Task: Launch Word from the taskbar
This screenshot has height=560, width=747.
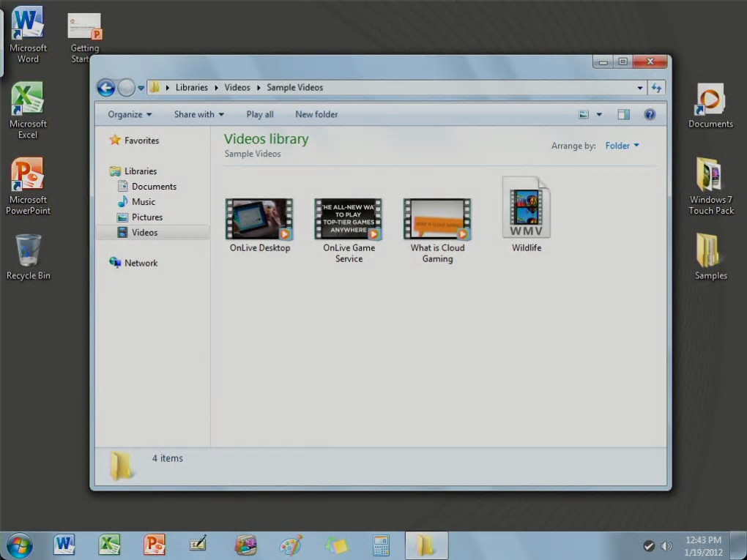Action: (x=64, y=545)
